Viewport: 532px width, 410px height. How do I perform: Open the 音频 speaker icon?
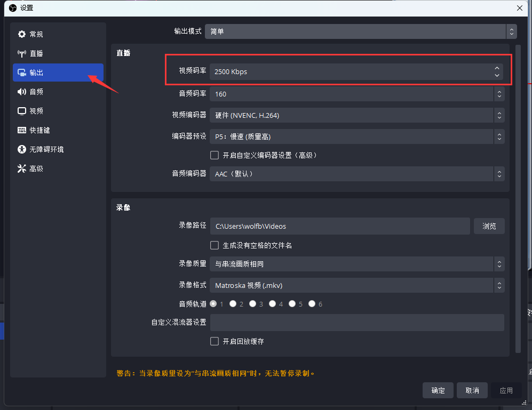point(22,92)
